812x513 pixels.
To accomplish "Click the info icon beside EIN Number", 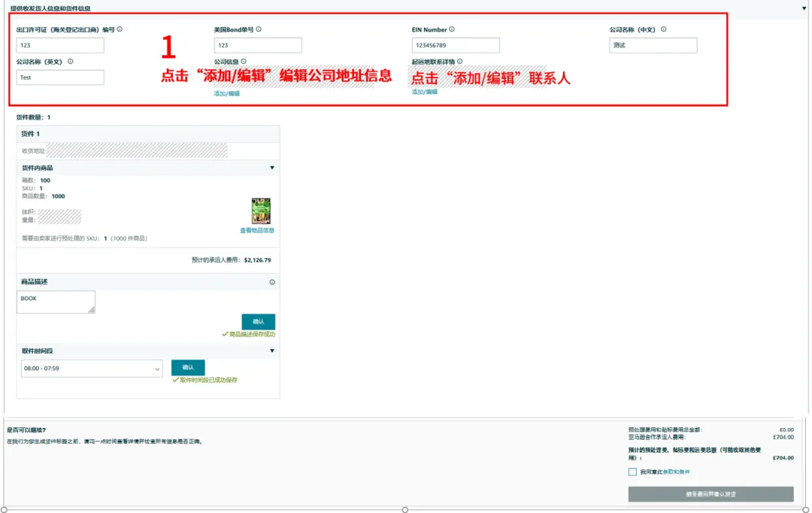I will tap(452, 29).
